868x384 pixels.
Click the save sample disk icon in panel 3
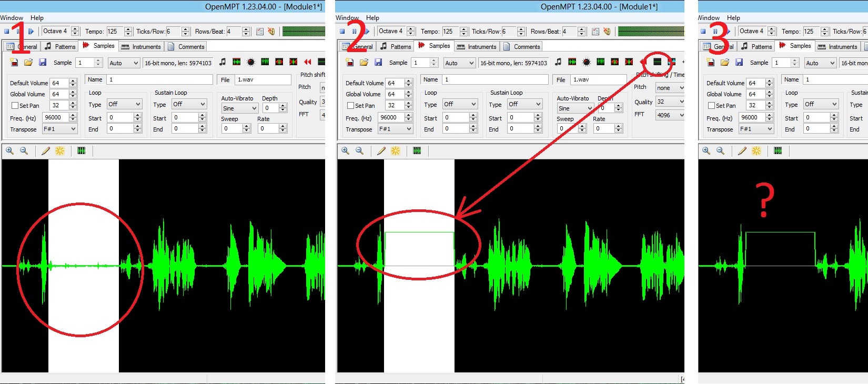(739, 63)
